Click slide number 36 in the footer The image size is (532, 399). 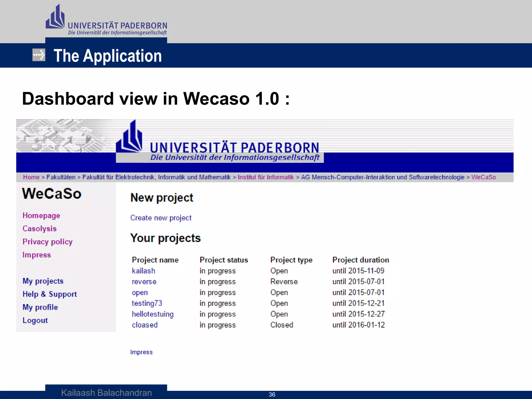272,395
